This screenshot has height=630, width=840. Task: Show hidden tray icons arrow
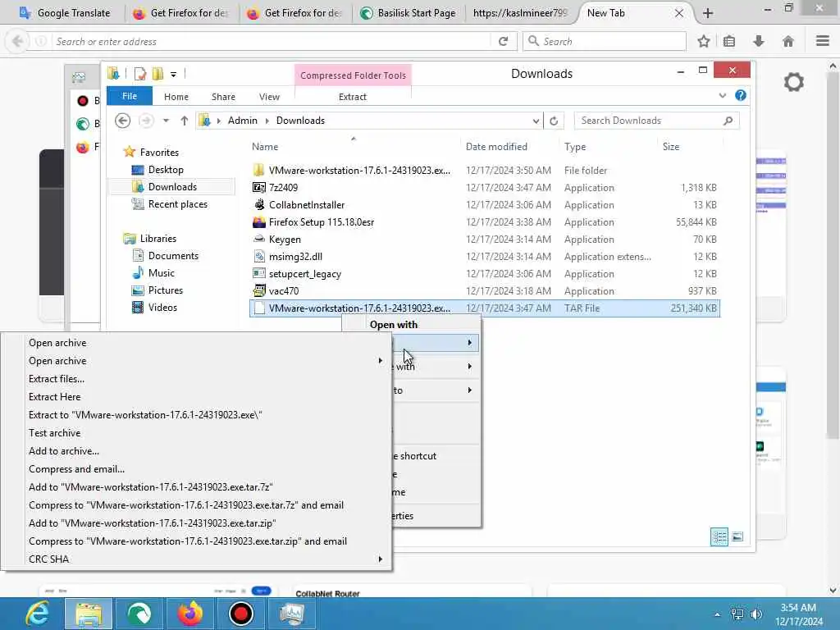pos(717,614)
